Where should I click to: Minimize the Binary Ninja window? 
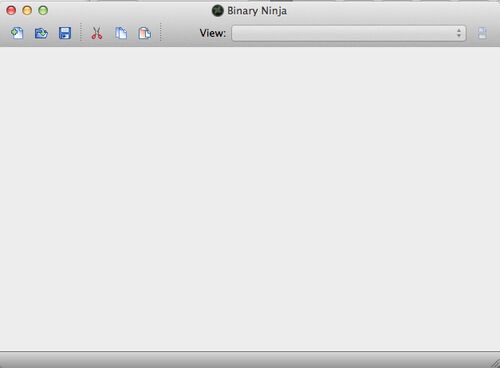point(27,10)
